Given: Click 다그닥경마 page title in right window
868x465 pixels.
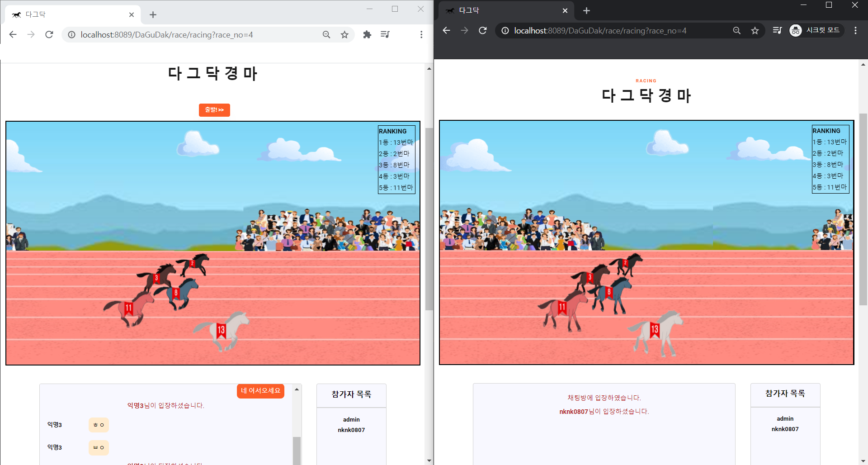Looking at the screenshot, I should coord(646,95).
